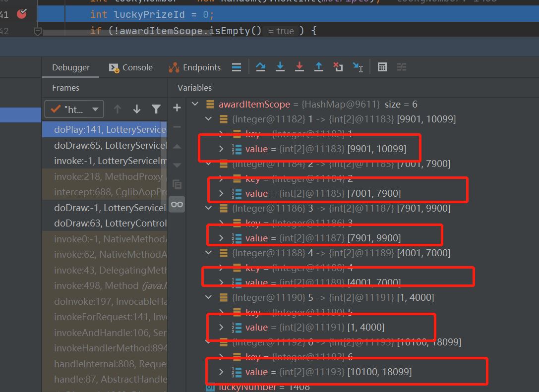Switch to the Endpoints tab

195,67
